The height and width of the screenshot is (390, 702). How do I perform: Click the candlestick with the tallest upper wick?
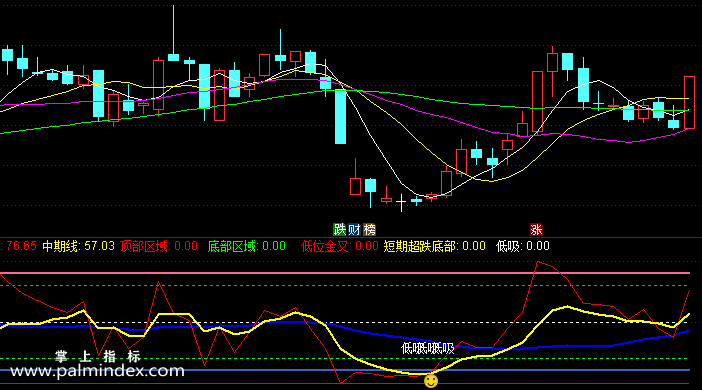pos(173,34)
